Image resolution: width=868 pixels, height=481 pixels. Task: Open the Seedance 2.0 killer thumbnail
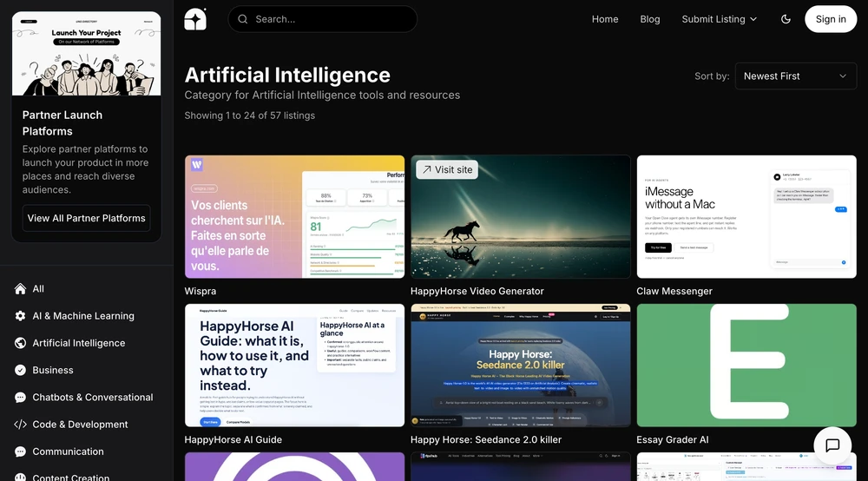pos(520,366)
